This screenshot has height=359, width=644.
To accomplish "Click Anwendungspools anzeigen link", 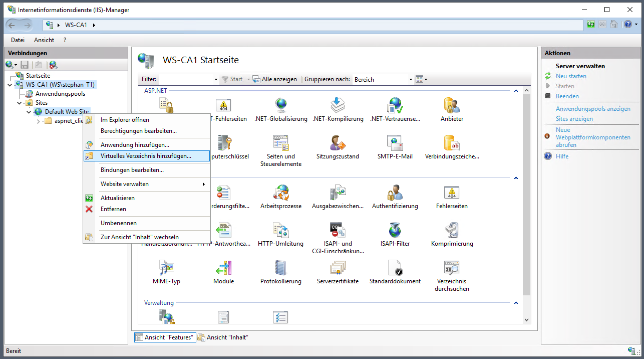I will (x=593, y=109).
